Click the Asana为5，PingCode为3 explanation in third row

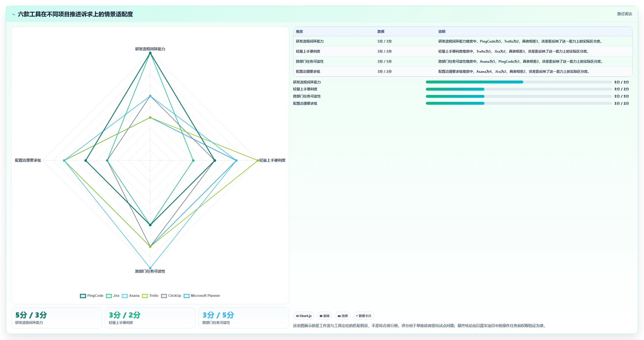(521, 62)
